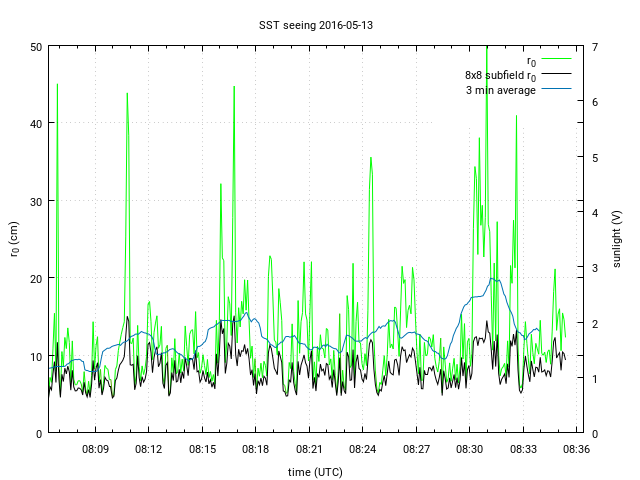Pick the 08:30 time tick label

pyautogui.click(x=469, y=450)
